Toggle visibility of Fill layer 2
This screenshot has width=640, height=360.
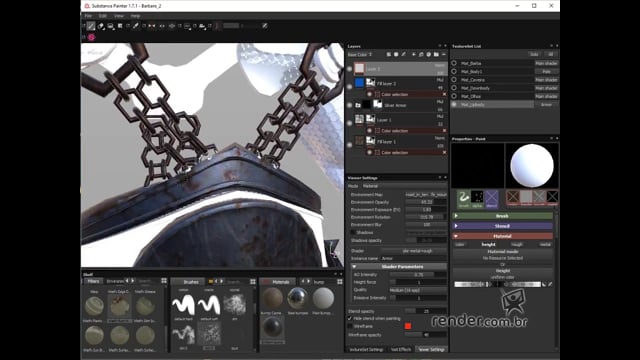point(349,86)
